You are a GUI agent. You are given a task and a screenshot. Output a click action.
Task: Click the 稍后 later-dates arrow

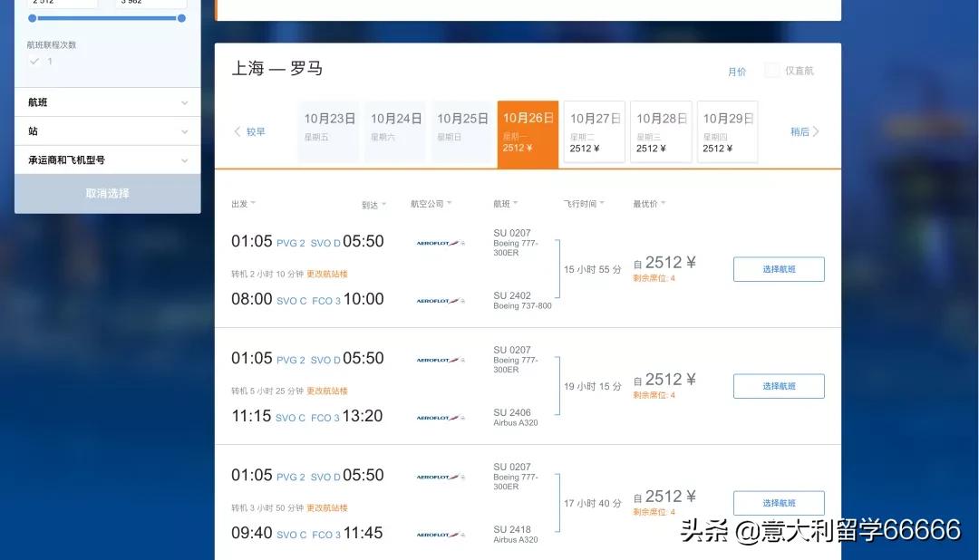coord(802,130)
